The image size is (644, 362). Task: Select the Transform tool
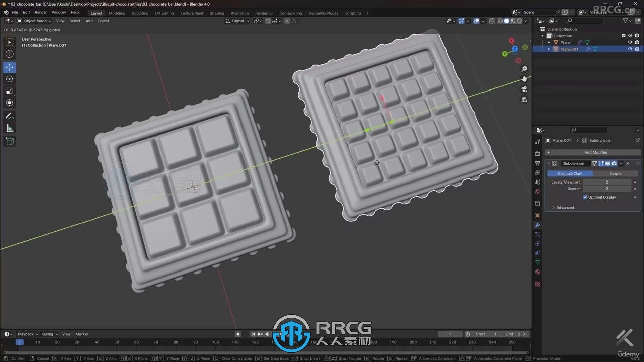click(10, 103)
